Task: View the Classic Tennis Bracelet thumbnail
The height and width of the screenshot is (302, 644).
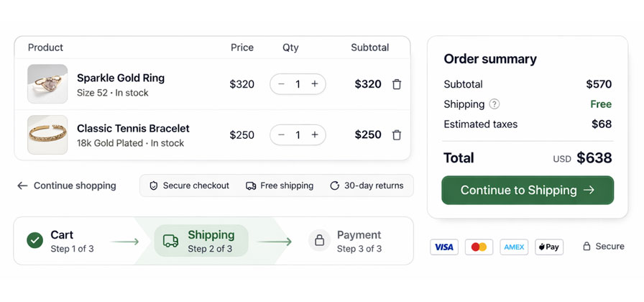Action: point(47,134)
